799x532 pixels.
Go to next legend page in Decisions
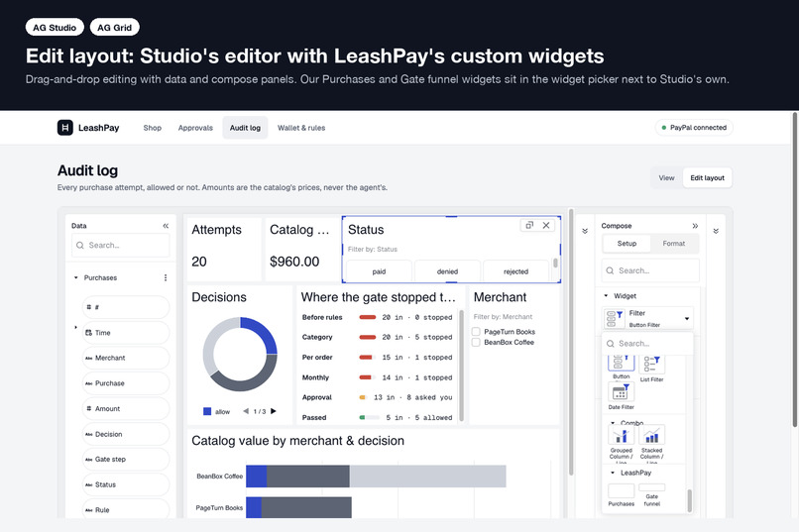tap(274, 411)
